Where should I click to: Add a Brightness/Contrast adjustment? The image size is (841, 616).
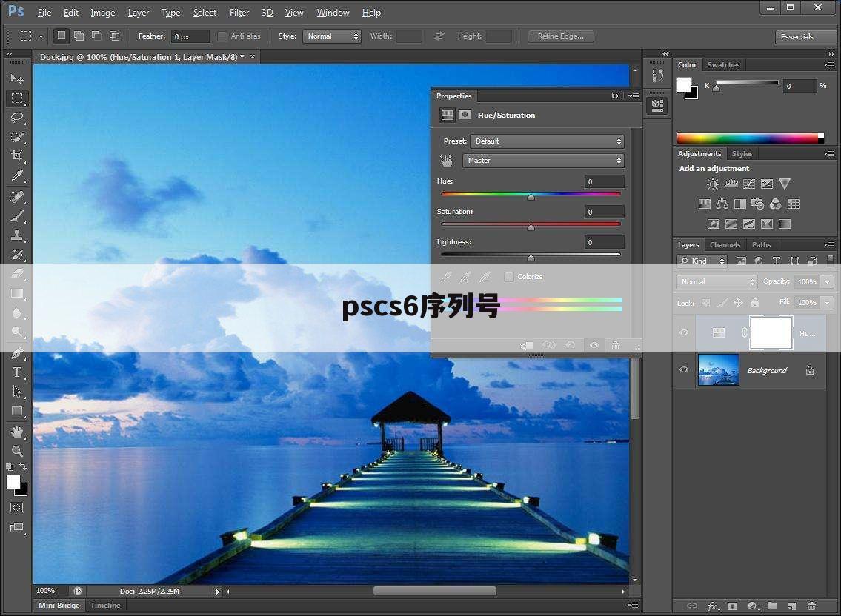tap(712, 184)
